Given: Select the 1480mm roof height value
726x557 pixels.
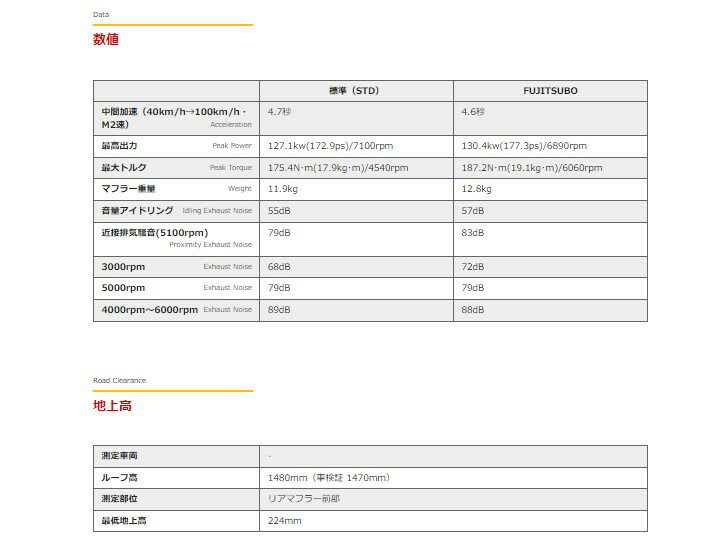Looking at the screenshot, I should (x=329, y=478).
